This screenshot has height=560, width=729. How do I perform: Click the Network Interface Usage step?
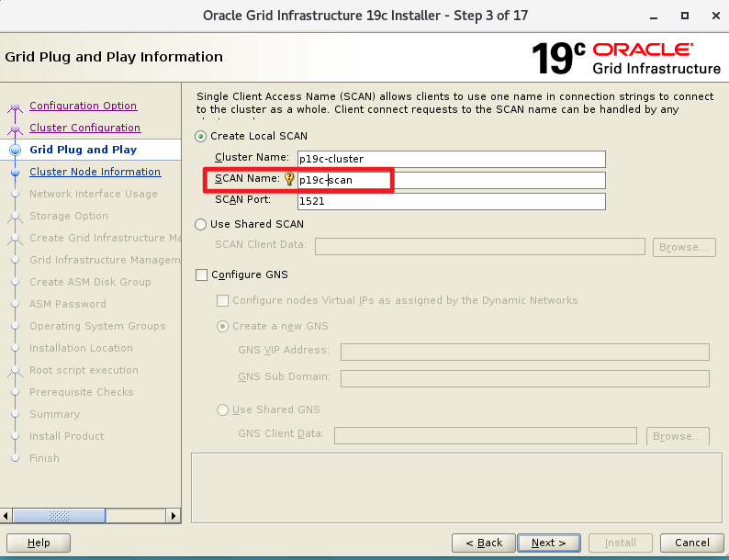94,194
